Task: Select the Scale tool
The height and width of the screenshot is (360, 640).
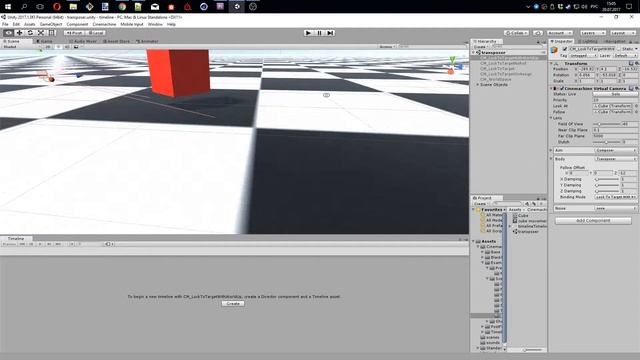Action: tap(40, 33)
